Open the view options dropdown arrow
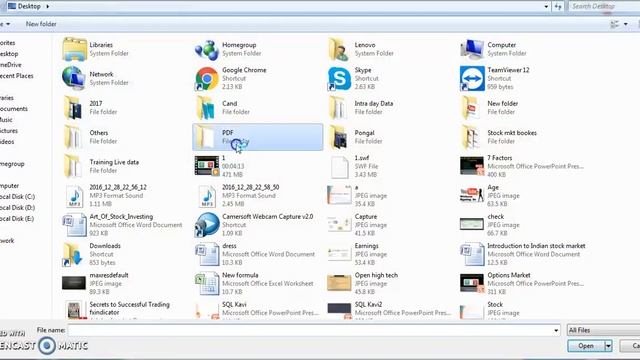 coord(626,24)
